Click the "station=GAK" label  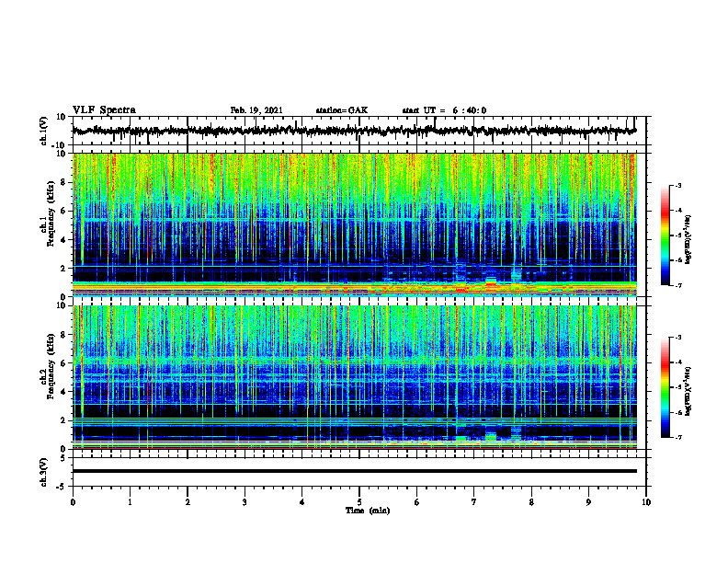point(342,110)
